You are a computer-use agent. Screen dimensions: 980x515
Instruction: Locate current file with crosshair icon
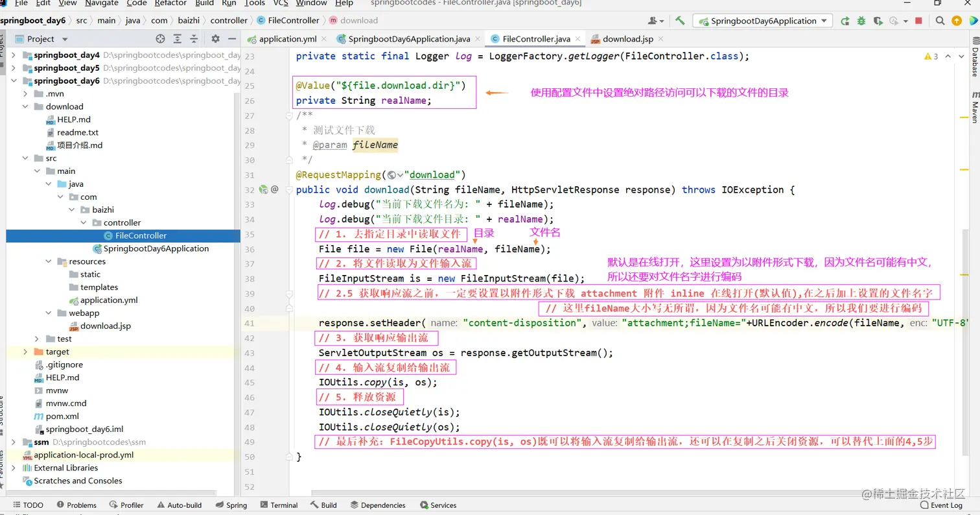[161, 39]
